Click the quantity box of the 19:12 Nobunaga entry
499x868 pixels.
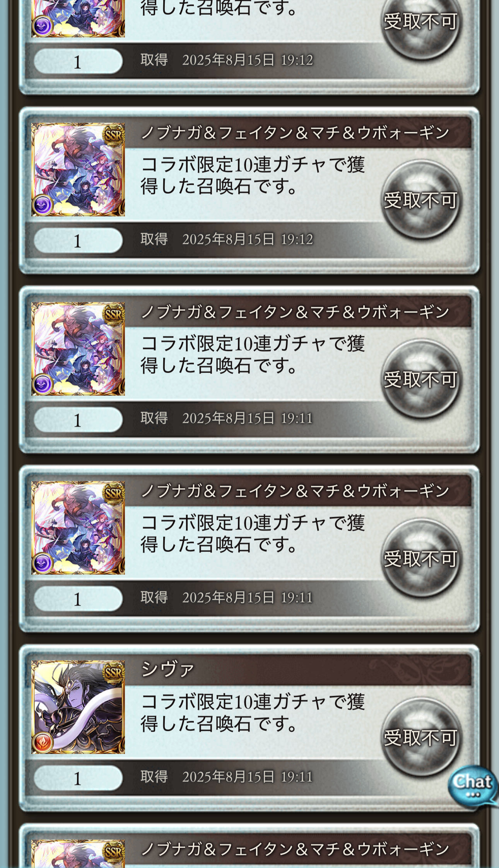[x=78, y=240]
